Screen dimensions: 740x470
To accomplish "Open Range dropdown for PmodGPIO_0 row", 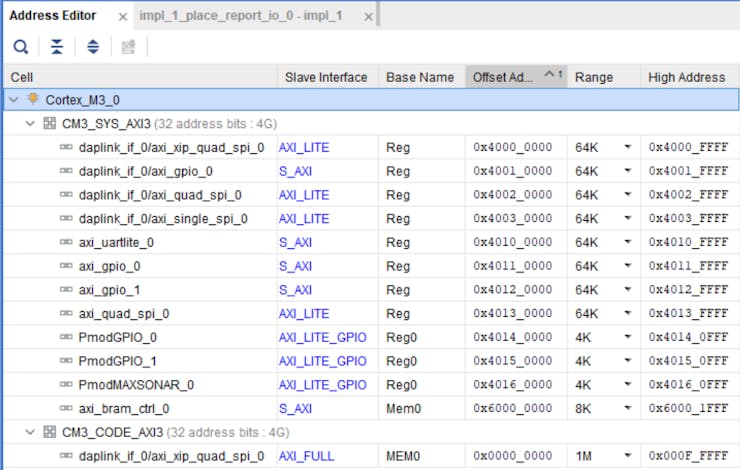I will [x=628, y=336].
